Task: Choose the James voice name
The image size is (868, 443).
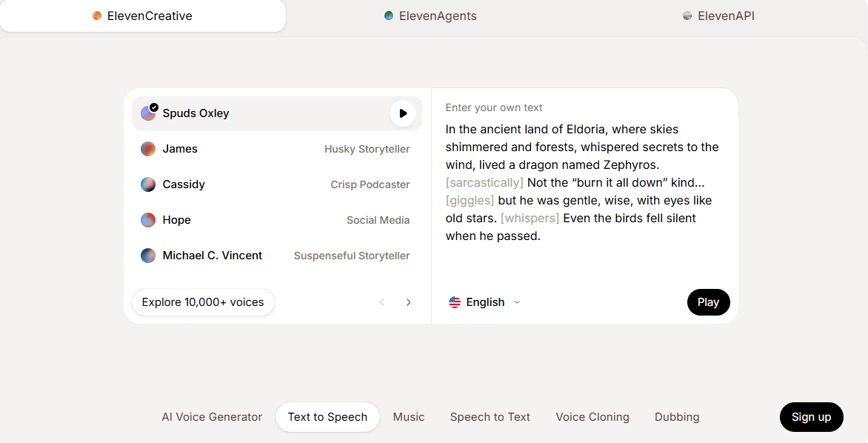Action: point(180,149)
